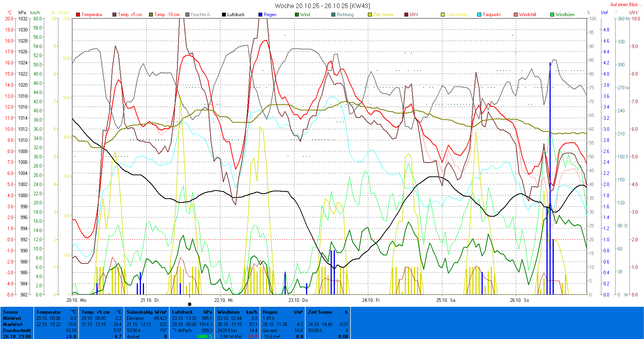Screen dimensions: 644x339
Task: Click the '24.10. Fr' date marker
Action: pyautogui.click(x=371, y=300)
